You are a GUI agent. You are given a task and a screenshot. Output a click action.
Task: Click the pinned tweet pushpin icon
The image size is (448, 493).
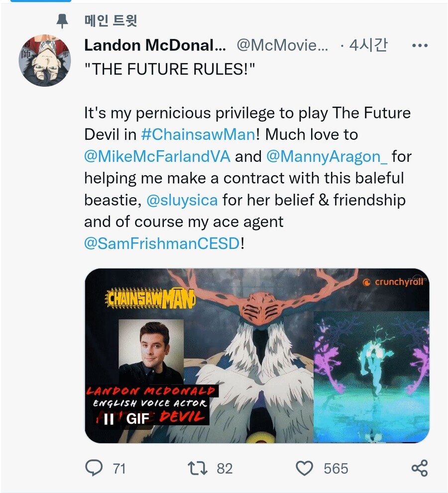point(62,21)
